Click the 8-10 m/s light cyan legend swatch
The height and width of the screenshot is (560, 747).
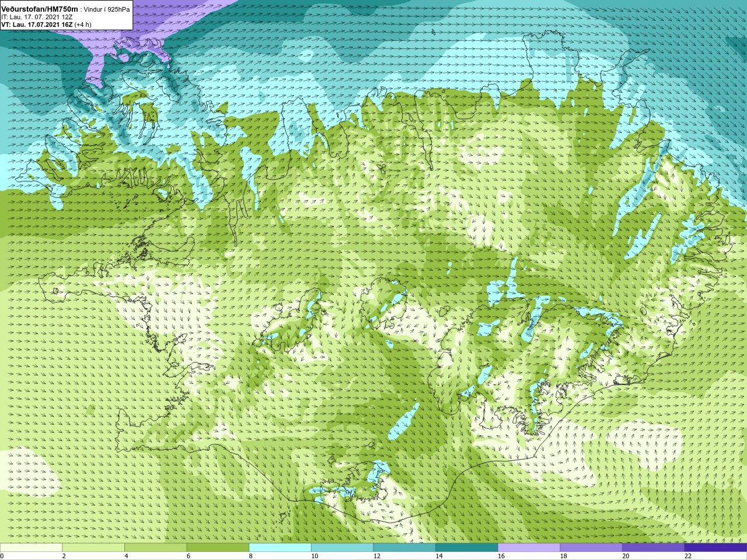point(280,548)
